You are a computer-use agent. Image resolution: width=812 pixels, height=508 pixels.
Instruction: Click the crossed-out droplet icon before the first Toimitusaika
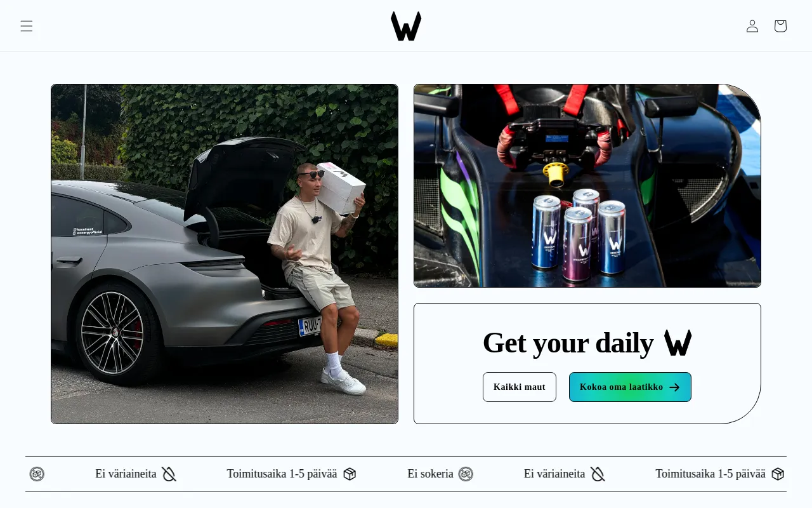click(169, 474)
